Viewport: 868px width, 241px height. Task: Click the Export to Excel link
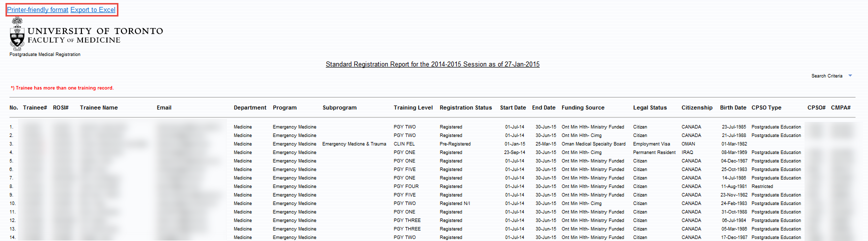point(93,10)
